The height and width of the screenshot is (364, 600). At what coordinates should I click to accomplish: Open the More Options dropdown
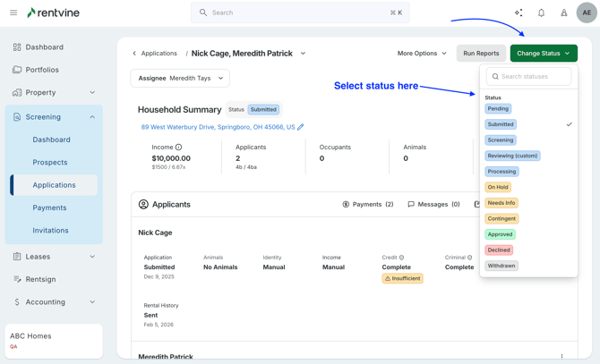[x=422, y=54]
